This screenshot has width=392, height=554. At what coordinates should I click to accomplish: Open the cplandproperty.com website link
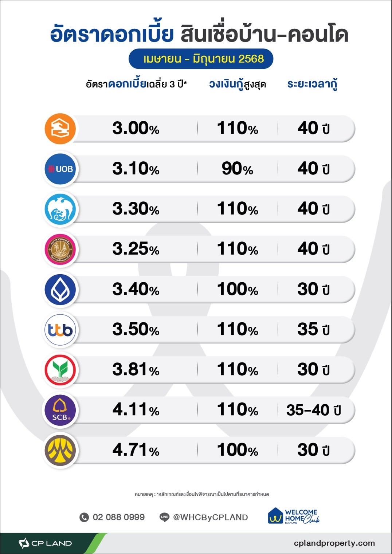(334, 543)
